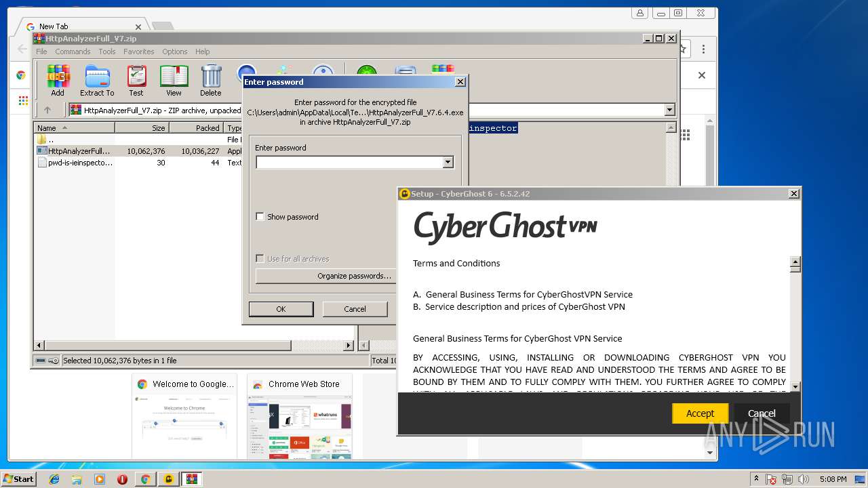Close the Enter password dialog
The image size is (868, 488).
tap(460, 82)
